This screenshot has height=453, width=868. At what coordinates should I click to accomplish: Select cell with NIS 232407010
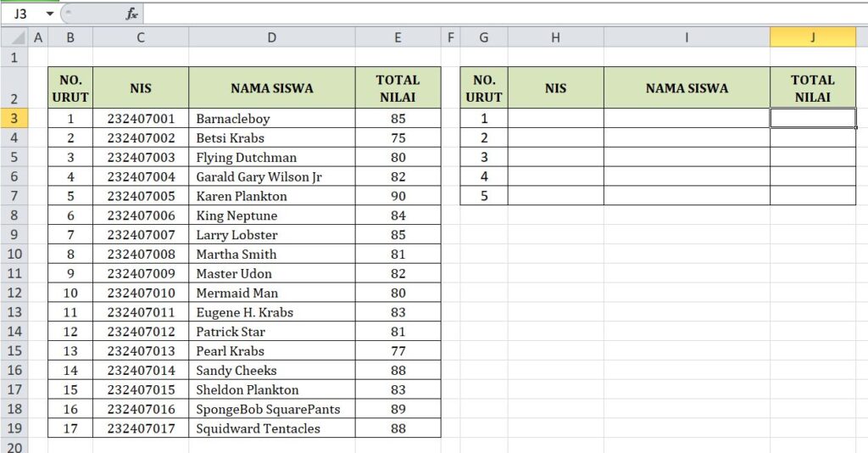[x=141, y=293]
